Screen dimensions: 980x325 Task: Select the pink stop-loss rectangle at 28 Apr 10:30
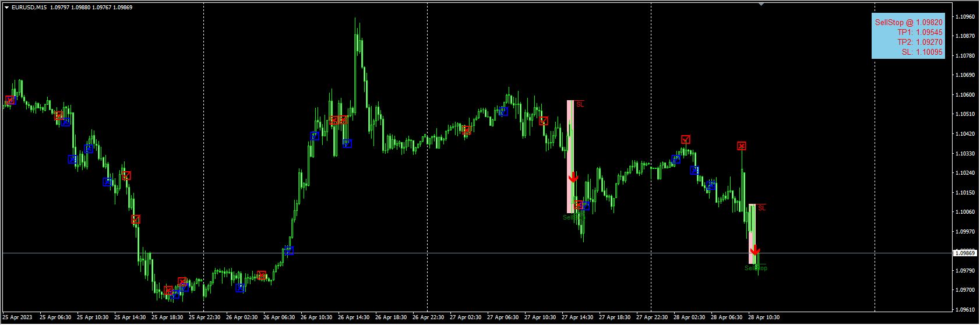752,234
